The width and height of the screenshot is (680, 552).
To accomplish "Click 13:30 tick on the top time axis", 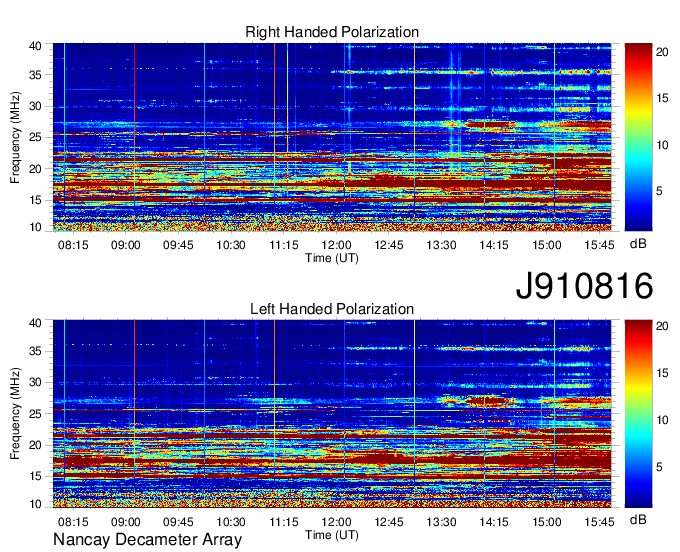I will 441,245.
